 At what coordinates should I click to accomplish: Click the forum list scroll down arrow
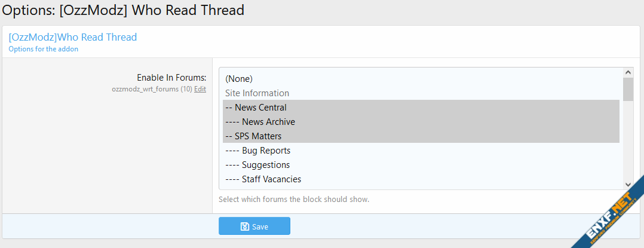[628, 185]
